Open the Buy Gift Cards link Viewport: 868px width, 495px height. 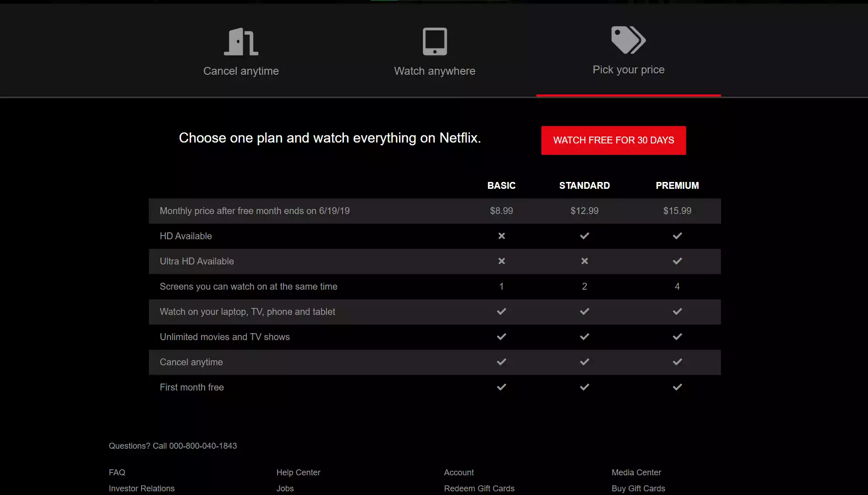point(638,489)
